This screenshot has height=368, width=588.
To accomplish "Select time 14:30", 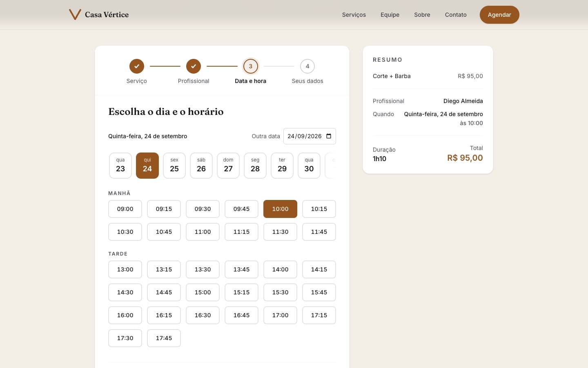I will [x=125, y=292].
